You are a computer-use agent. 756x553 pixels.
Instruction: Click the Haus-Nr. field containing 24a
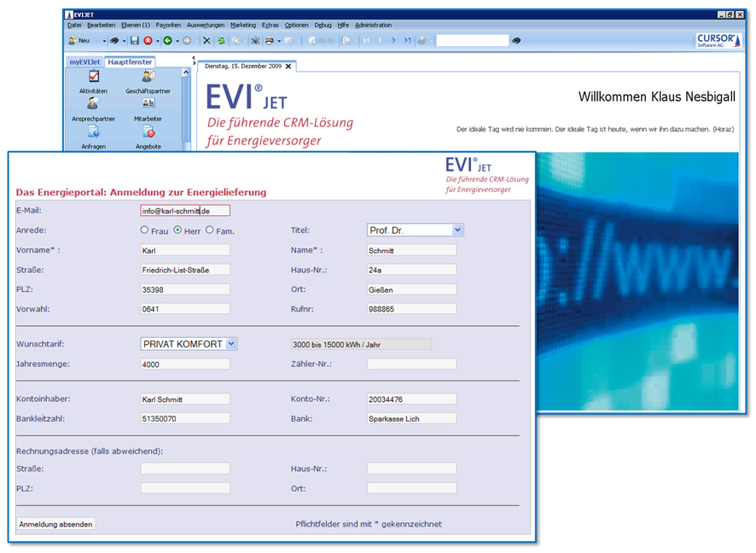412,270
